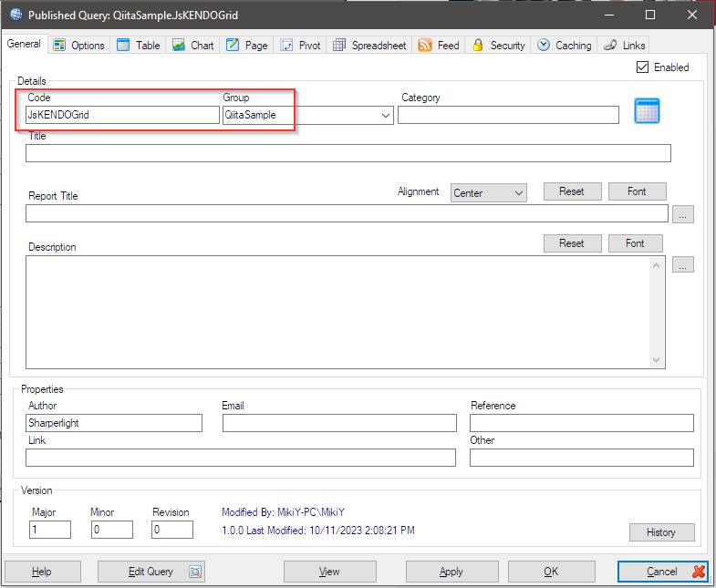
Task: Click in the Report Title field
Action: 347,213
